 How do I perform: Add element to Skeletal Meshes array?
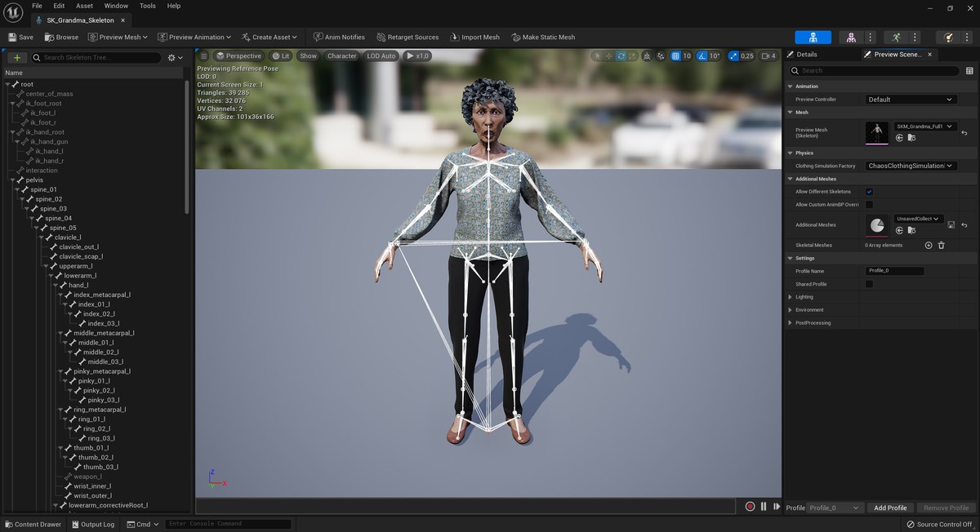coord(928,245)
